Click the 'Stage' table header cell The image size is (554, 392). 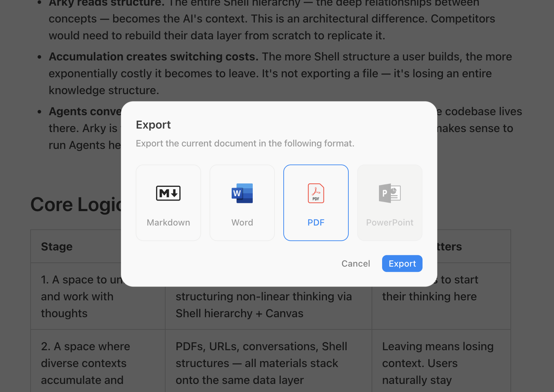pos(98,246)
